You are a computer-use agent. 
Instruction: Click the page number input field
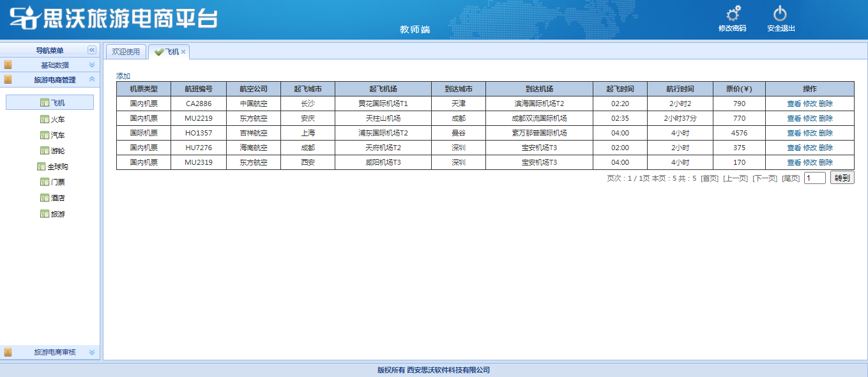pyautogui.click(x=814, y=178)
